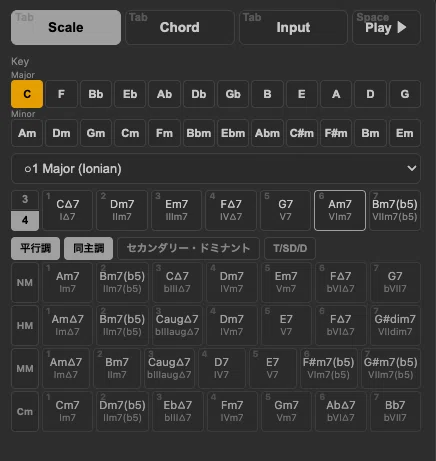Play the FΔ7 IVΔ7 chord
Image resolution: width=436 pixels, height=461 pixels.
231,210
